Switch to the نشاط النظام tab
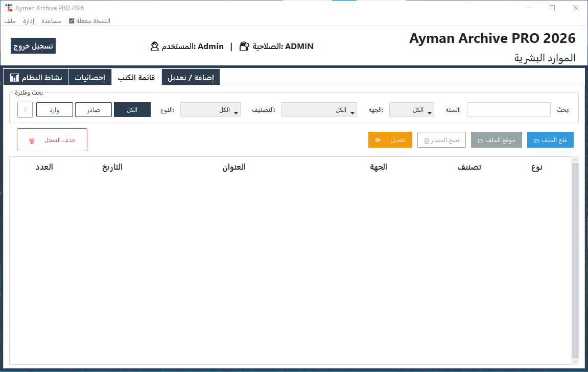Image resolution: width=588 pixels, height=372 pixels. point(36,77)
